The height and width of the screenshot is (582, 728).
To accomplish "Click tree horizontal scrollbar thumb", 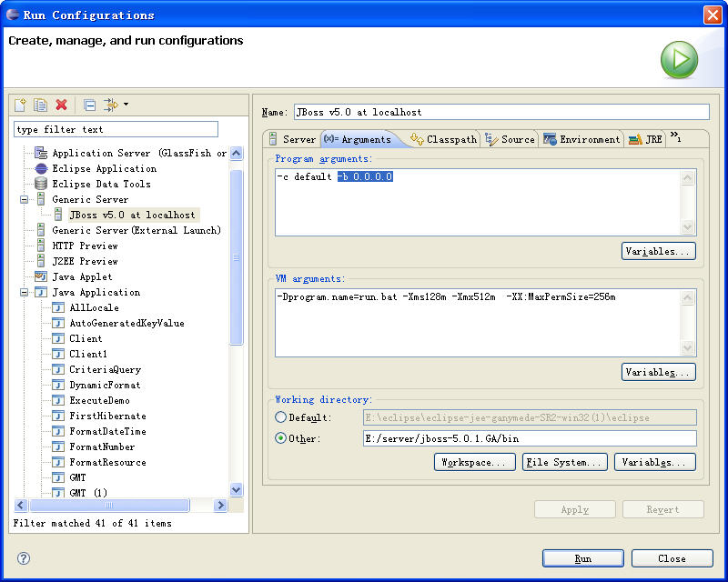I will pos(109,505).
